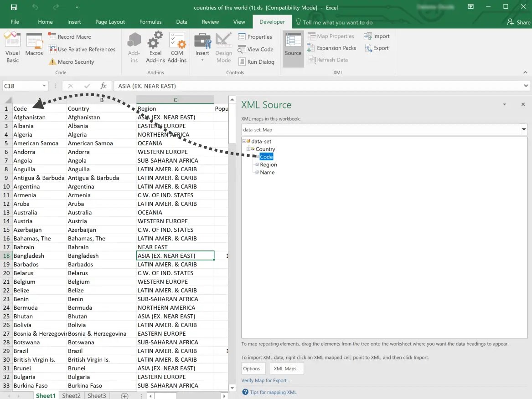Customize the Quick Access Toolbar dropdown

(x=77, y=7)
